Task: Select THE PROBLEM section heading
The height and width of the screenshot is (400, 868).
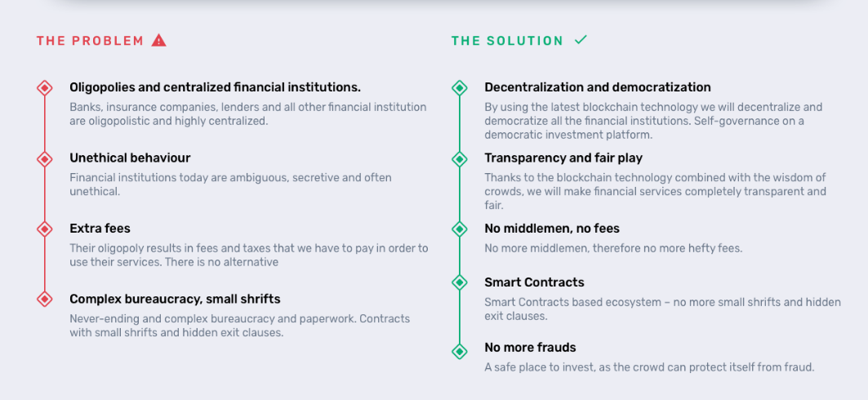Action: tap(91, 41)
